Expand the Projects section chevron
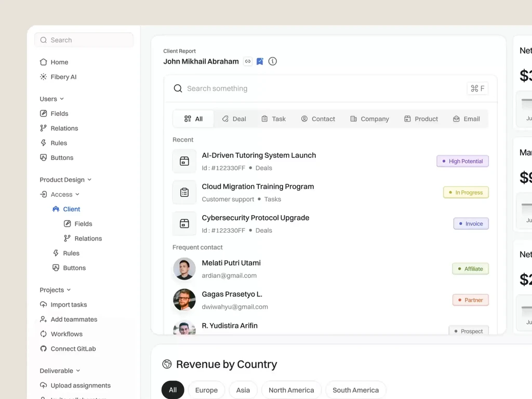This screenshot has width=532, height=399. point(69,290)
